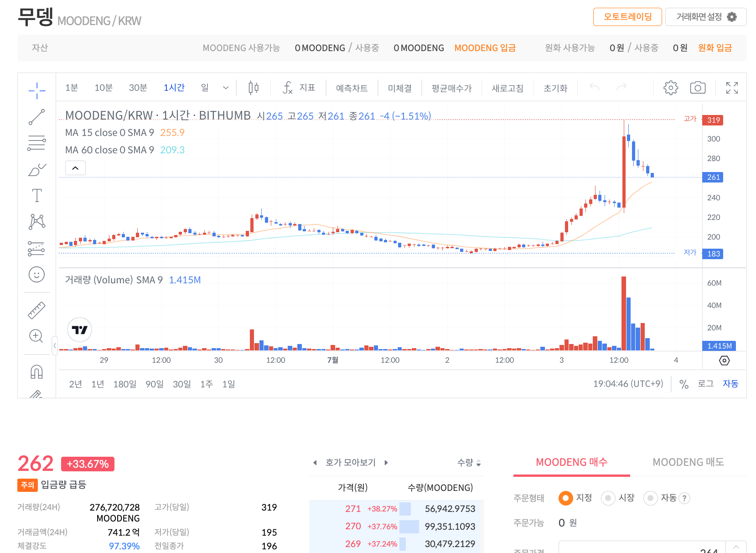Click the MOODENG 입금 link
756x553 pixels.
coord(485,48)
